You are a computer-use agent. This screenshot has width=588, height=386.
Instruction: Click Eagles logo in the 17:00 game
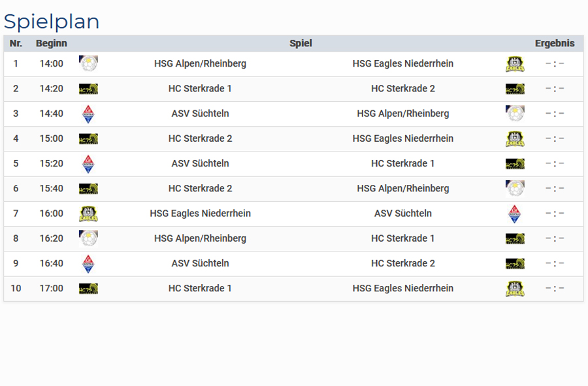pyautogui.click(x=515, y=289)
